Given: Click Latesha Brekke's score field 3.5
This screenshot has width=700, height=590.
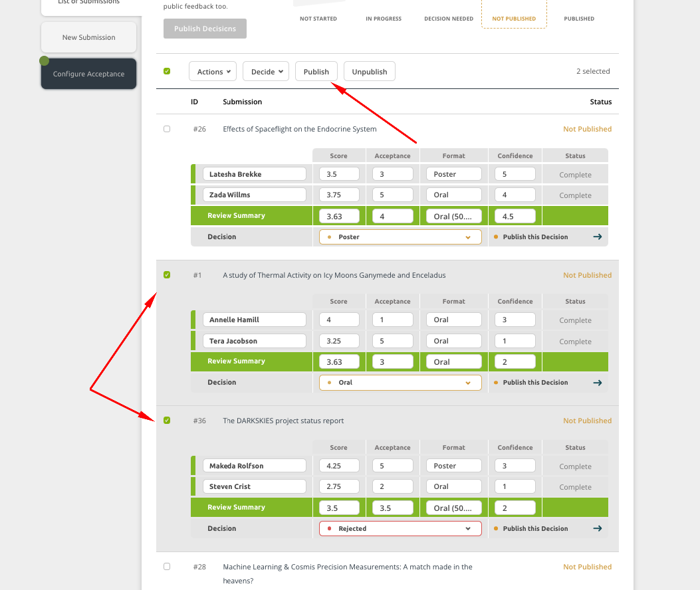Looking at the screenshot, I should (x=339, y=174).
